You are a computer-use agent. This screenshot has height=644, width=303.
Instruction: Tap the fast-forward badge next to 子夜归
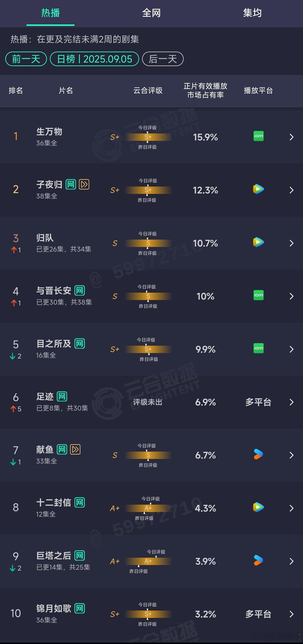pos(84,184)
